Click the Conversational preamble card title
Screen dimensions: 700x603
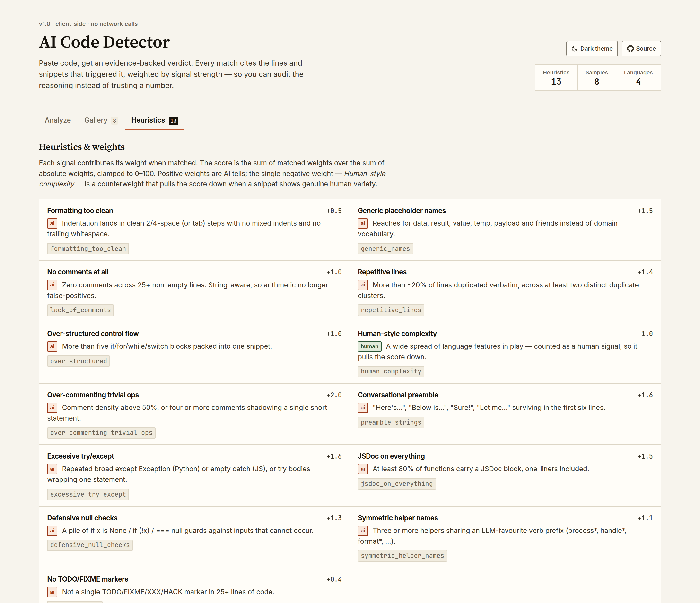398,395
